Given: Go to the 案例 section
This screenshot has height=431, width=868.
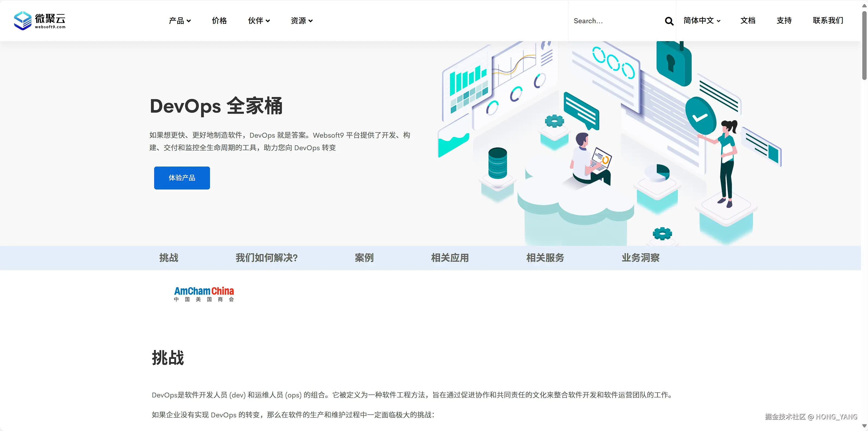Looking at the screenshot, I should 364,258.
